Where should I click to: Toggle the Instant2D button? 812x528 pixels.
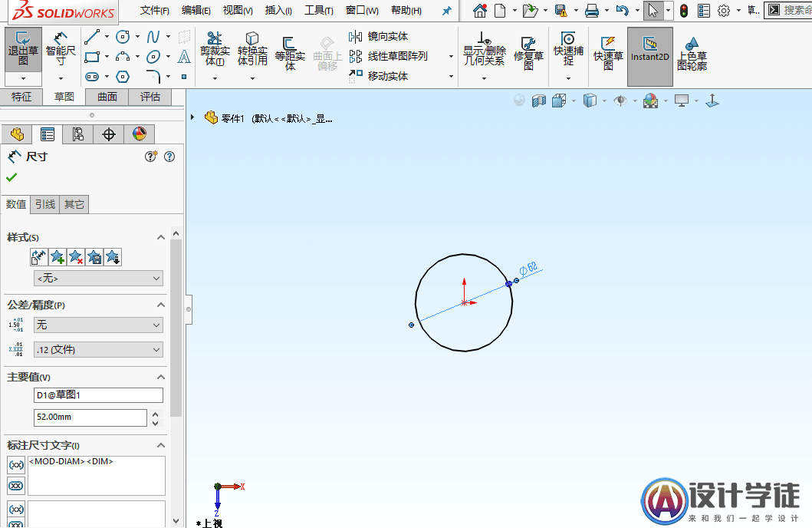pos(650,57)
